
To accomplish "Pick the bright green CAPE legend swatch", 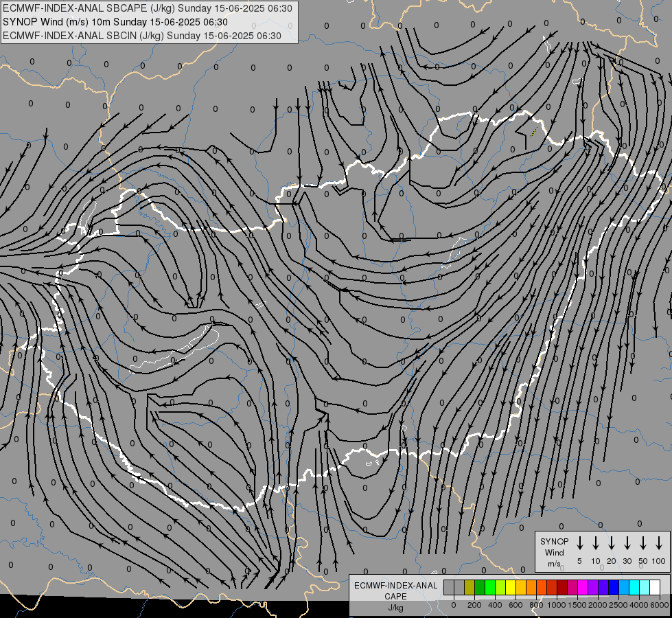I will [490, 587].
